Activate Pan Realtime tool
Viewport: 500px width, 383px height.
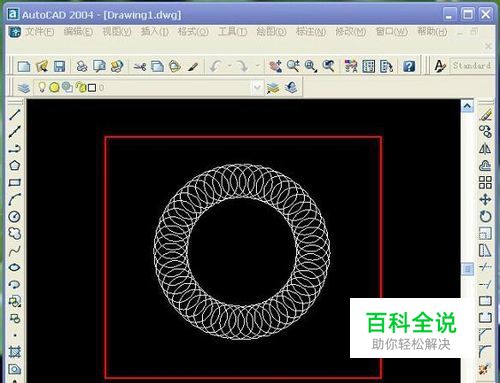(276, 66)
